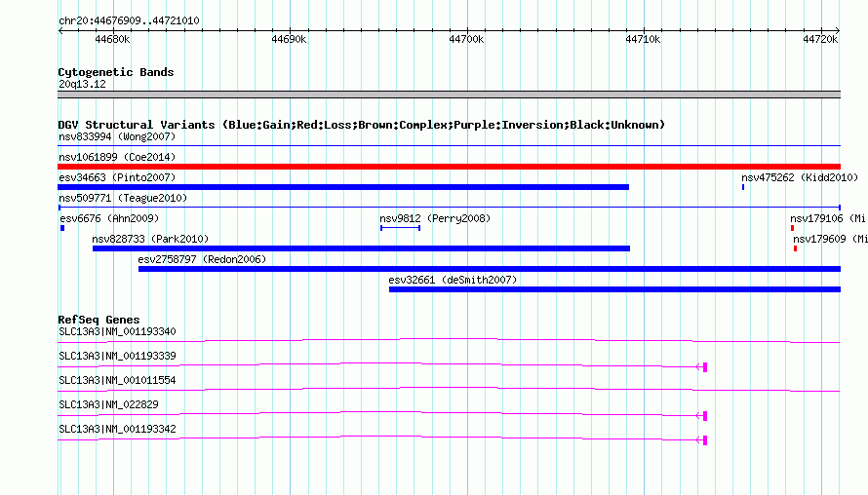Open transcript SLC13A3|NM_022829 label
Image resolution: width=868 pixels, height=495 pixels.
pos(108,404)
